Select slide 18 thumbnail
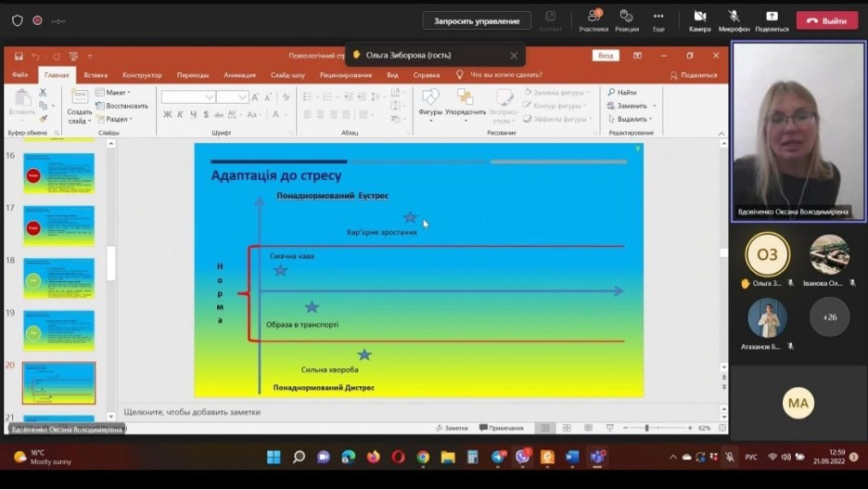868x490 pixels. [x=58, y=278]
